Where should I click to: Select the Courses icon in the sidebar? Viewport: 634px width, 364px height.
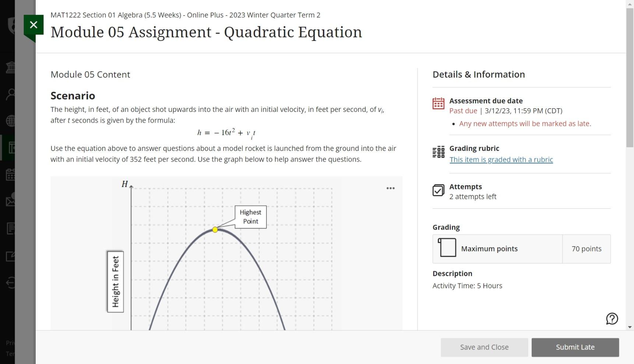pos(11,148)
